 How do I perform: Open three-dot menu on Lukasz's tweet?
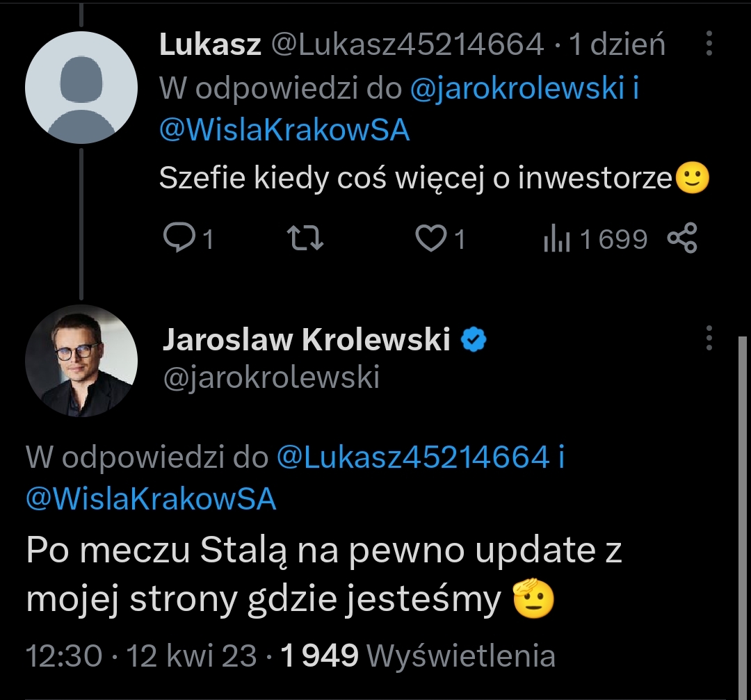click(709, 44)
